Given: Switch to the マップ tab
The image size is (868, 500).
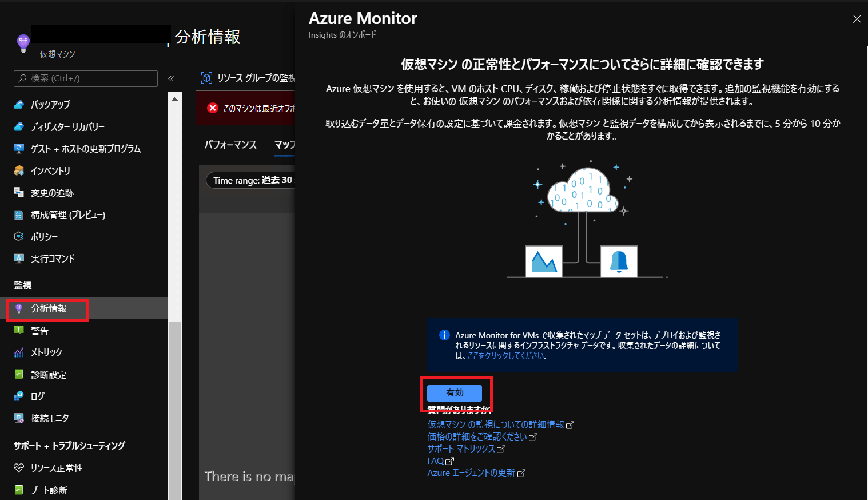Looking at the screenshot, I should 284,145.
